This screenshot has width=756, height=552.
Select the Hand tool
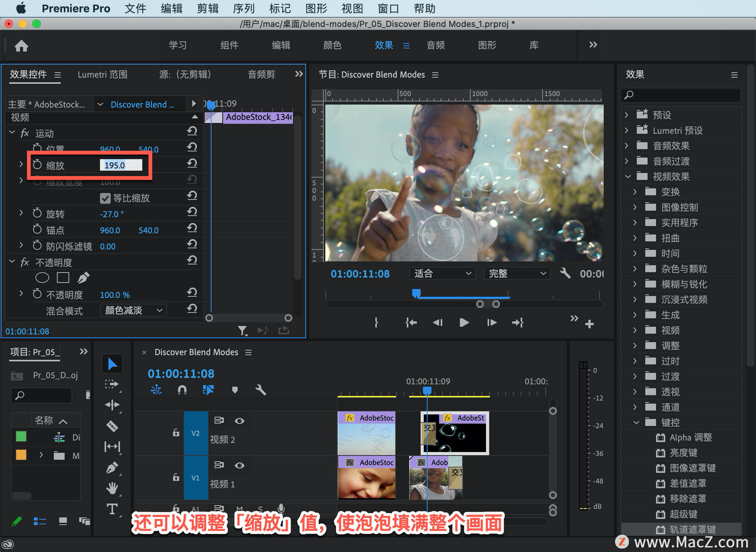(112, 488)
